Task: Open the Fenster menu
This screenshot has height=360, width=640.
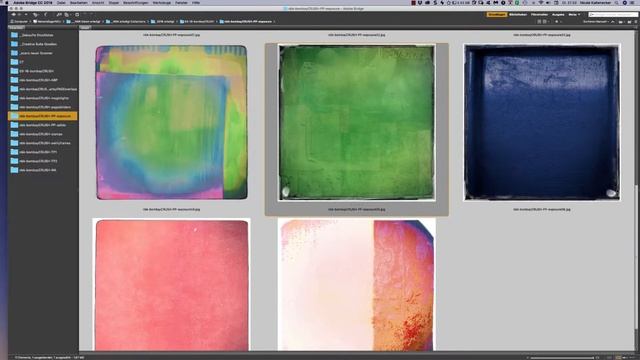Action: 181,2
